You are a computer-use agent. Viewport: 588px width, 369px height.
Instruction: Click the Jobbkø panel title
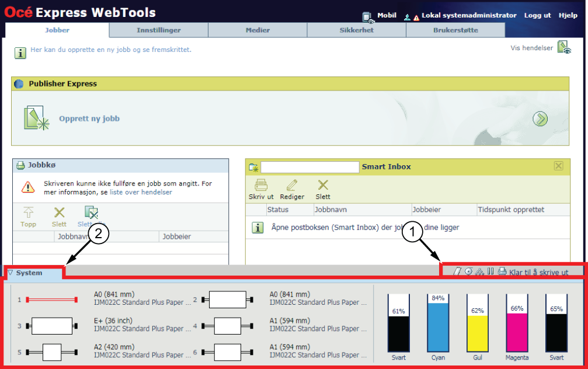pyautogui.click(x=41, y=165)
